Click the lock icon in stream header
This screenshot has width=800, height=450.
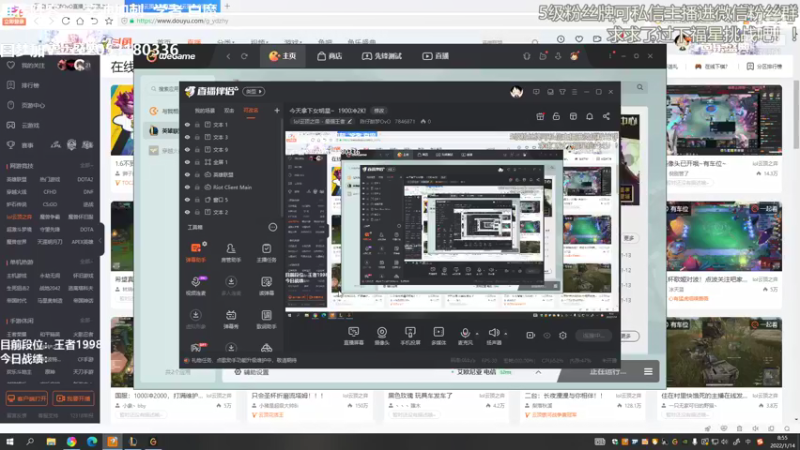tap(556, 116)
